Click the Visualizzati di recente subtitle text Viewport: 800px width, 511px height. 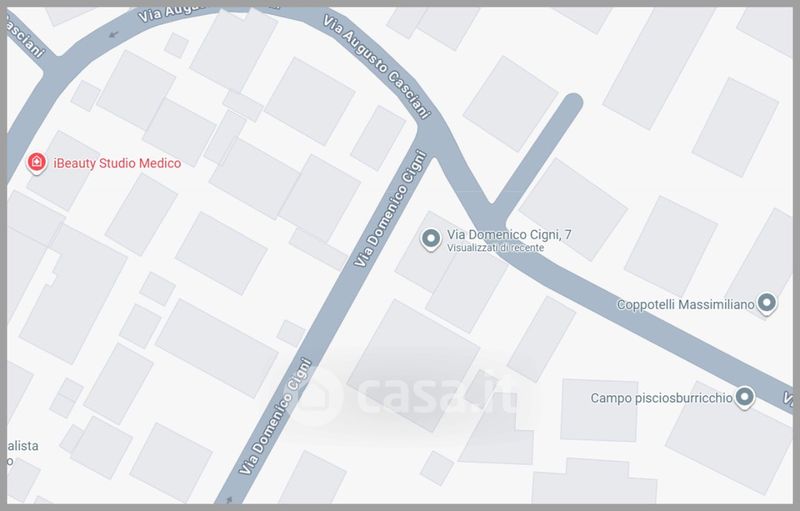coord(495,248)
